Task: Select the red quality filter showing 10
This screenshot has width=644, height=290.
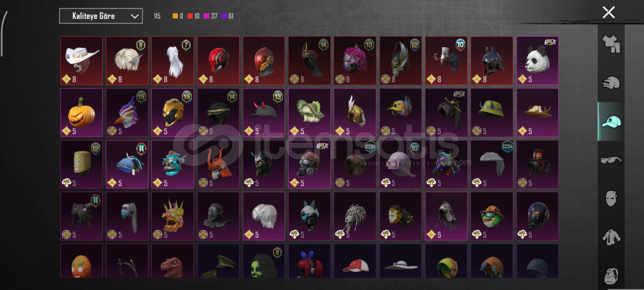Action: [x=193, y=16]
